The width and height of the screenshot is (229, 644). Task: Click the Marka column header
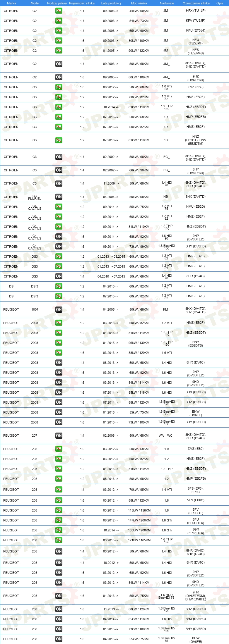click(11, 3)
